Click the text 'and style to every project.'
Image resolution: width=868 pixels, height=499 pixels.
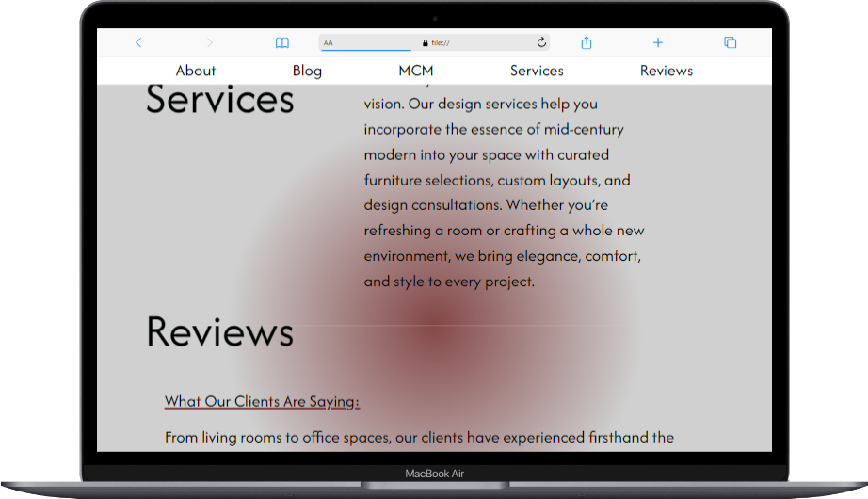(x=449, y=282)
